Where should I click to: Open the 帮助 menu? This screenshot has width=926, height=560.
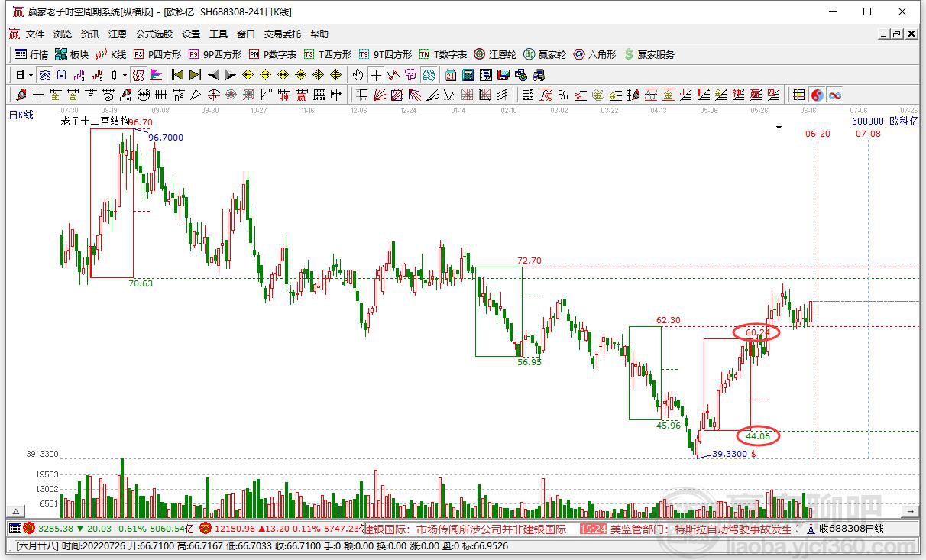click(x=319, y=34)
